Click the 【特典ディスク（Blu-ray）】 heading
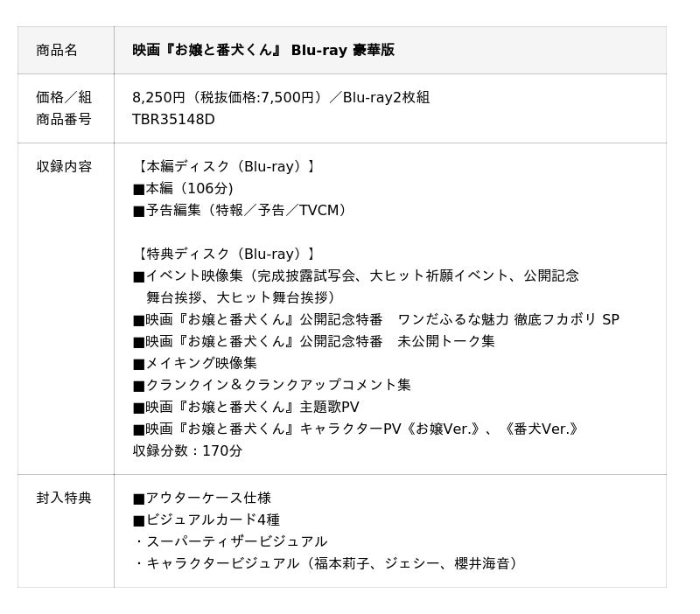The width and height of the screenshot is (700, 614). coord(224,254)
